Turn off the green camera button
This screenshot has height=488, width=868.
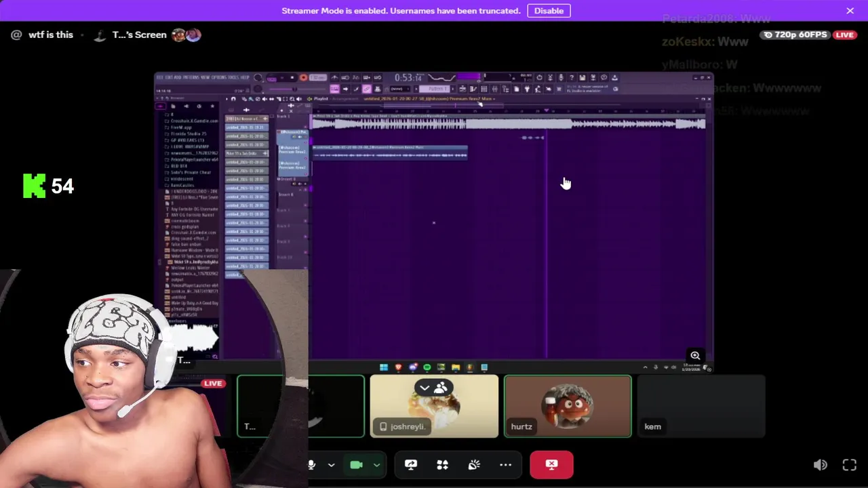tap(356, 465)
